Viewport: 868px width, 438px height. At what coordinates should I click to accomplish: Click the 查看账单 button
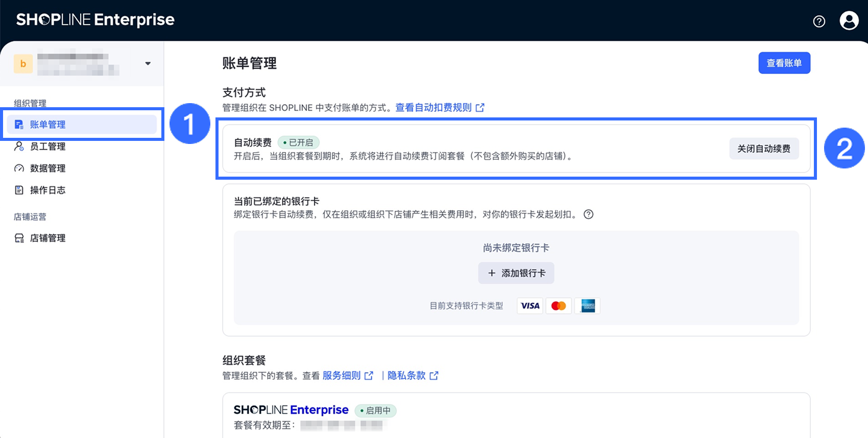click(x=784, y=63)
